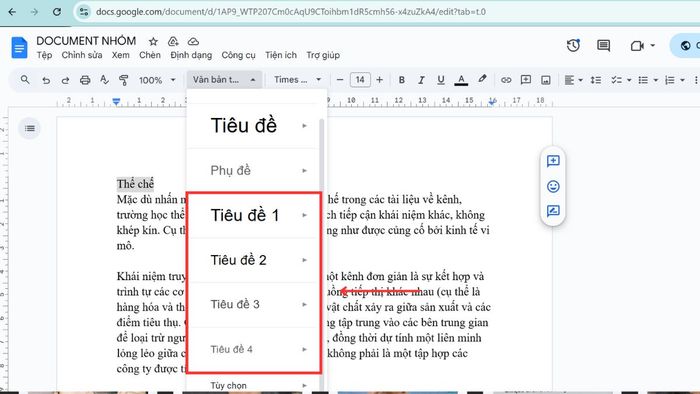Add comment from side floating panel

pyautogui.click(x=553, y=161)
